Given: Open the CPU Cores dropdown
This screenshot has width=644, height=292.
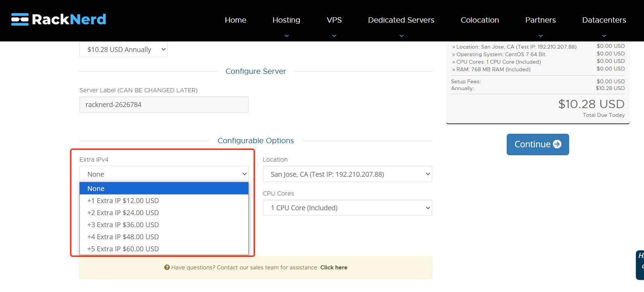Looking at the screenshot, I should tap(347, 208).
